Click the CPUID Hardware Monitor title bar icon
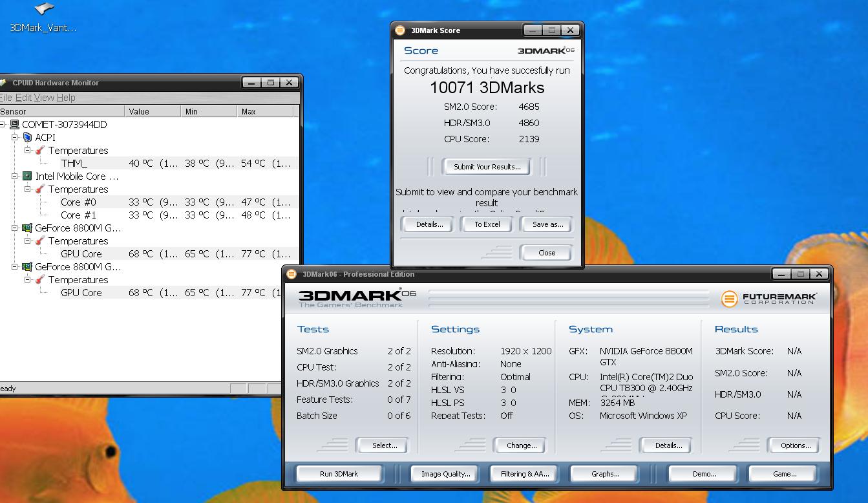The image size is (868, 503). 3,83
